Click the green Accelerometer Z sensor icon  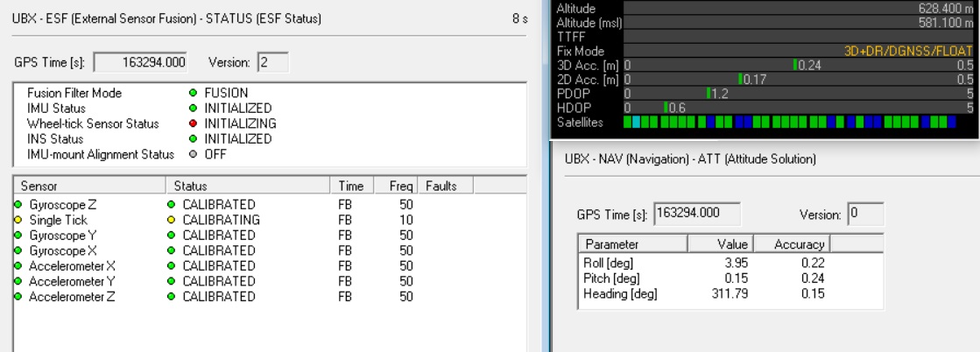pos(17,297)
